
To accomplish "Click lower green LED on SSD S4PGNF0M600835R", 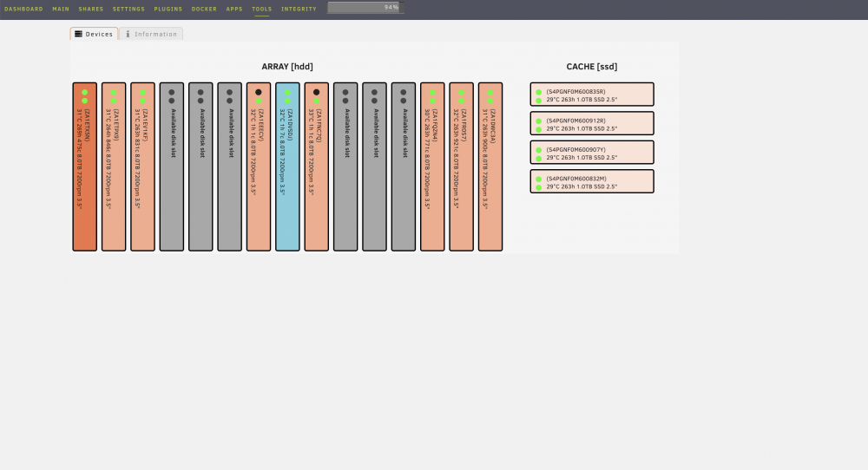I will (x=539, y=101).
